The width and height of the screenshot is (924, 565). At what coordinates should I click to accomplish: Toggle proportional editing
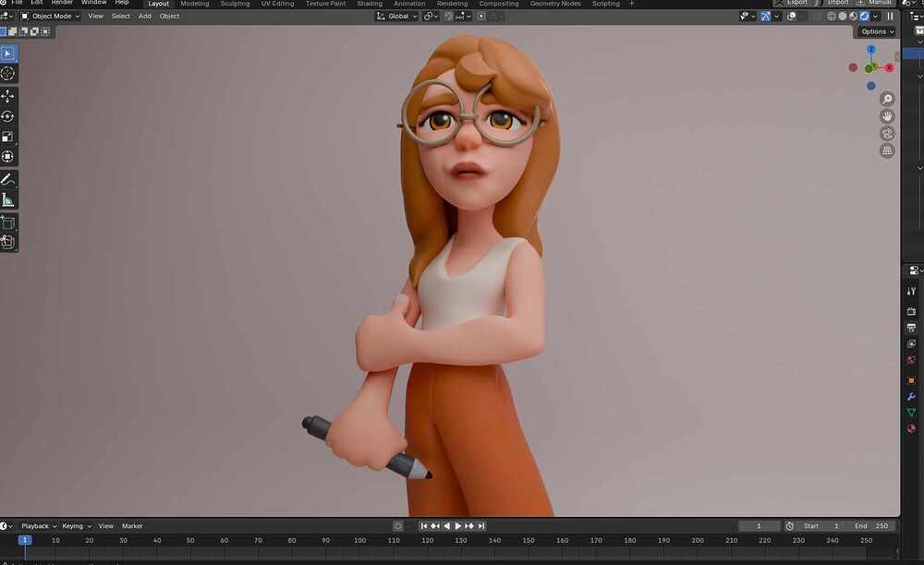pos(481,17)
